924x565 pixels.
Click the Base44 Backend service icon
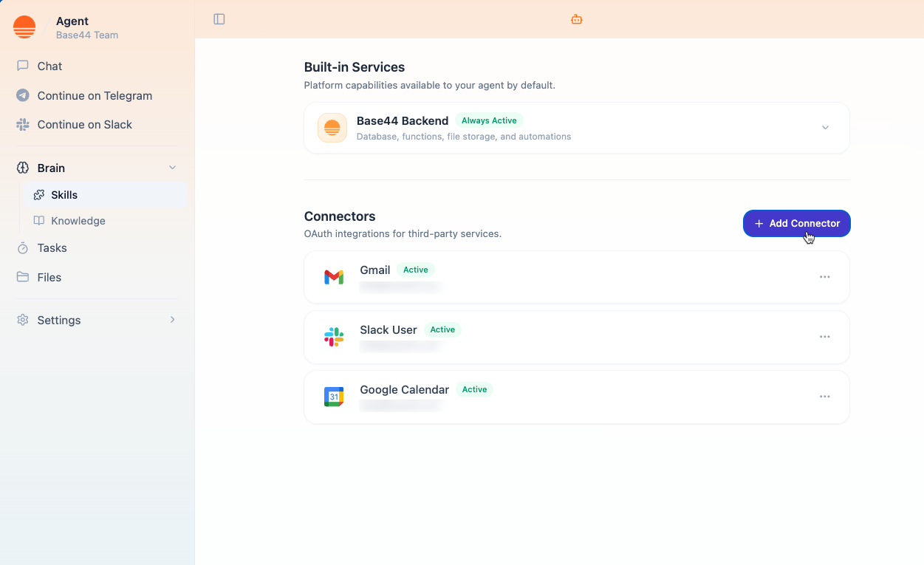[332, 128]
